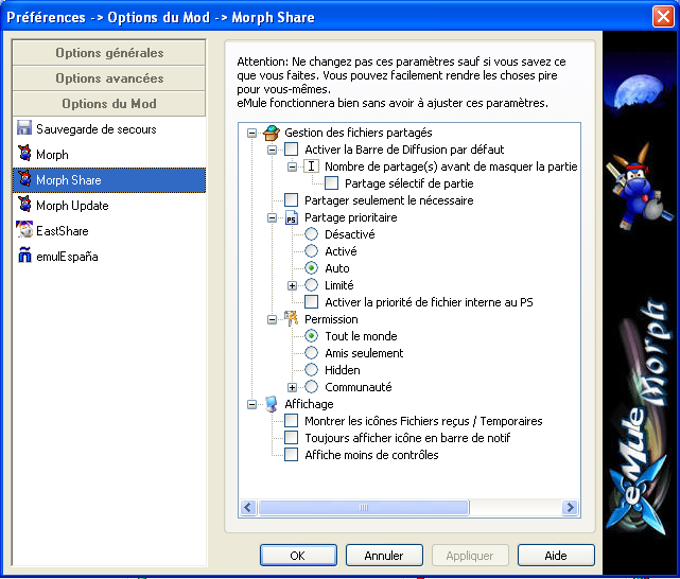Check Partage sélectif de partie
The height and width of the screenshot is (579, 680).
[331, 183]
